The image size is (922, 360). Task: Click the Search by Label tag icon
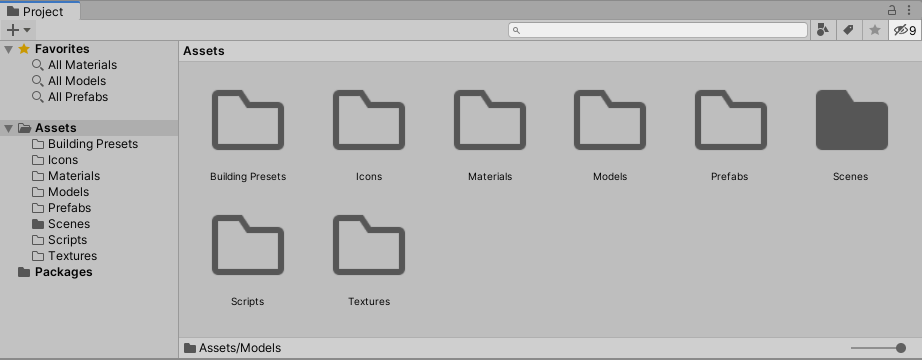(x=848, y=30)
